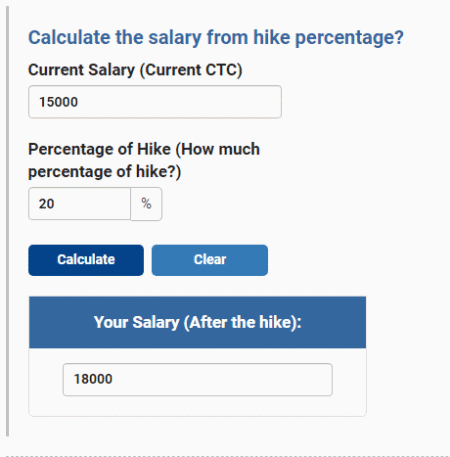Select the result field showing 18000
450x457 pixels.
(198, 379)
